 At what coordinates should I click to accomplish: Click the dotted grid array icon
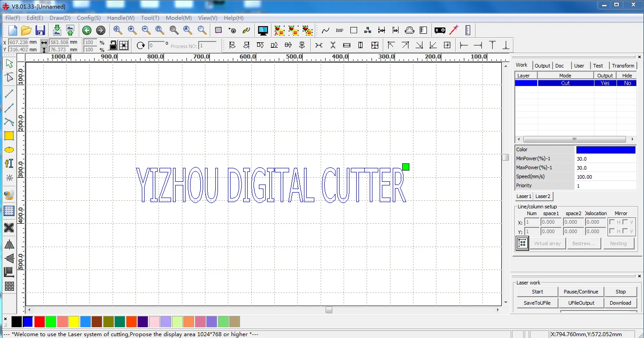pyautogui.click(x=9, y=211)
